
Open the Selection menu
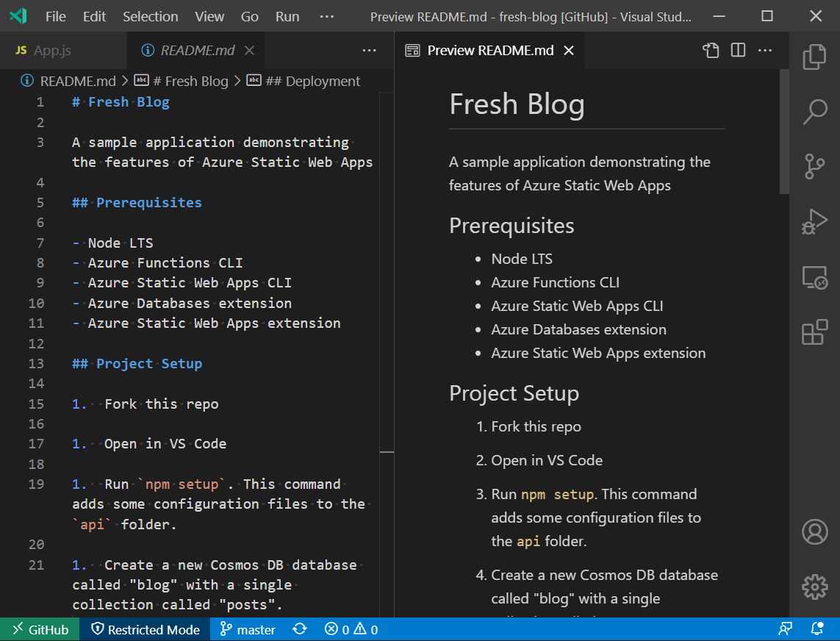(x=151, y=17)
